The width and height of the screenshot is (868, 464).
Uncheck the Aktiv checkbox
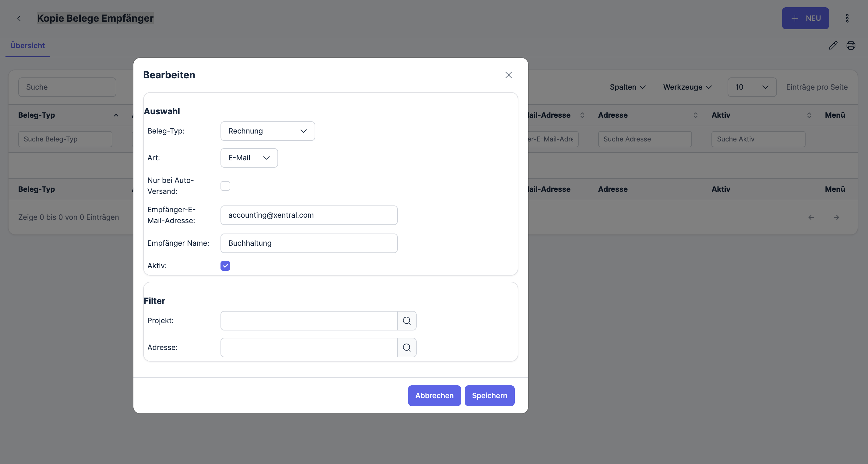225,266
